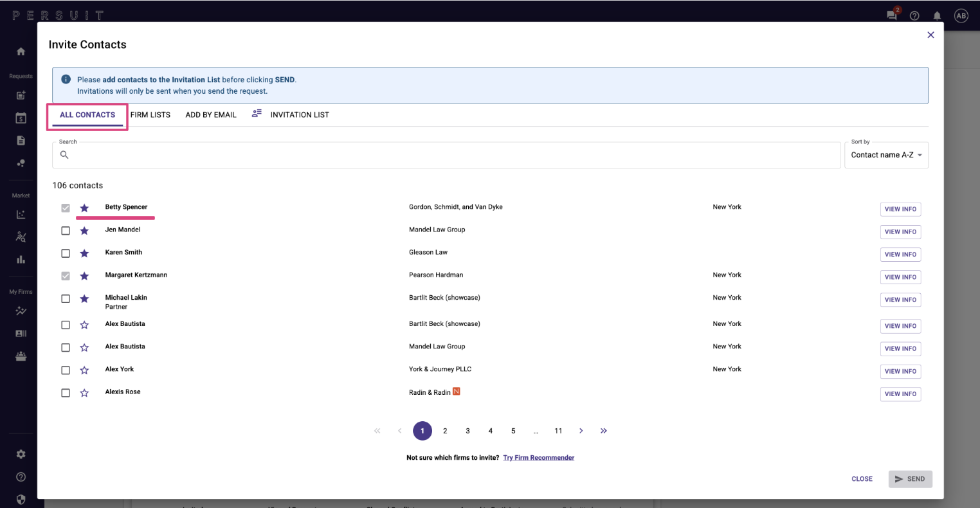Open the document icon in sidebar
The height and width of the screenshot is (508, 980).
(x=21, y=141)
